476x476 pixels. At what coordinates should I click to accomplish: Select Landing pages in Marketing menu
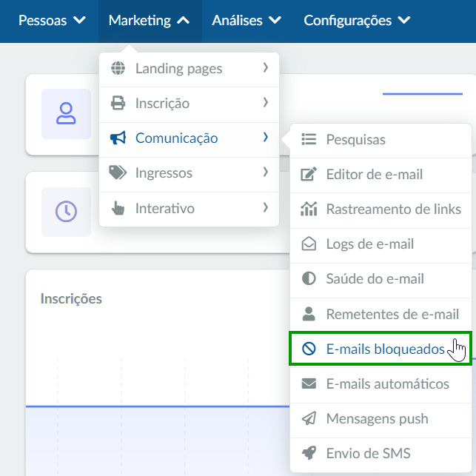(x=189, y=70)
